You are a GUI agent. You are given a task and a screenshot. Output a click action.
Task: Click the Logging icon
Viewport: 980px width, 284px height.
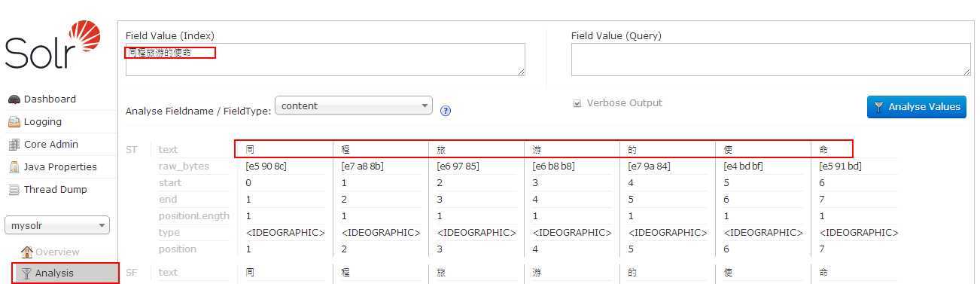[x=14, y=122]
